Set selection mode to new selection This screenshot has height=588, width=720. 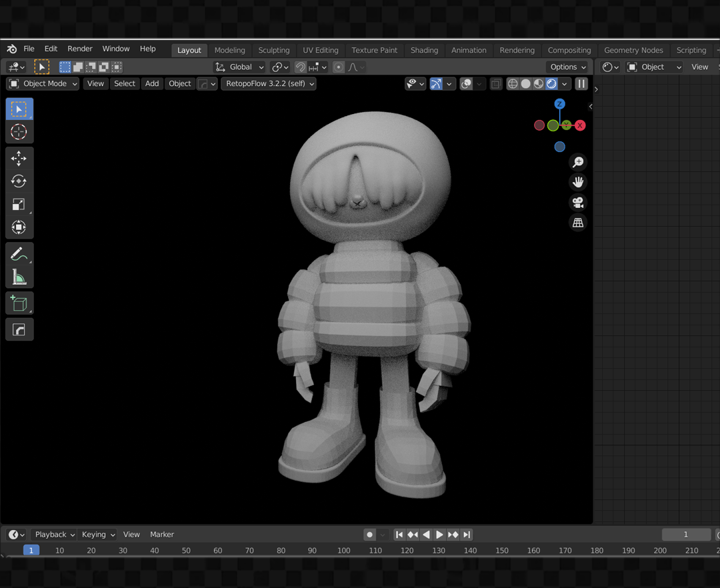[x=65, y=67]
